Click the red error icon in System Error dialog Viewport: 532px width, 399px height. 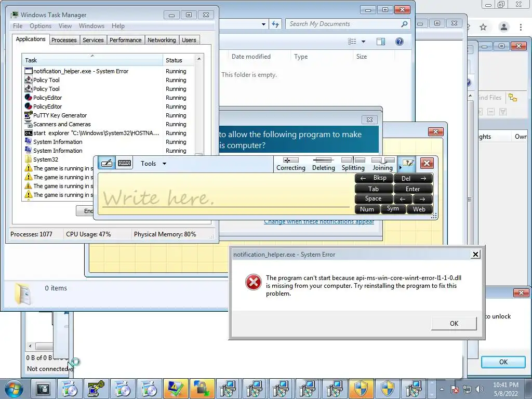[x=254, y=282]
